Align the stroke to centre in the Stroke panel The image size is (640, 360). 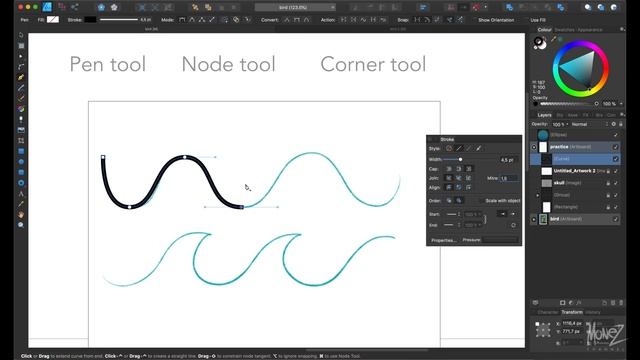(449, 187)
